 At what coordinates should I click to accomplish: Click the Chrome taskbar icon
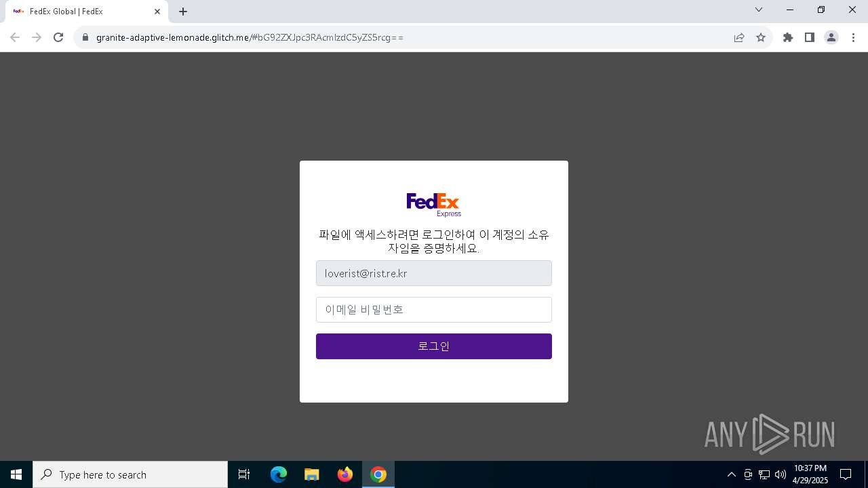coord(378,474)
